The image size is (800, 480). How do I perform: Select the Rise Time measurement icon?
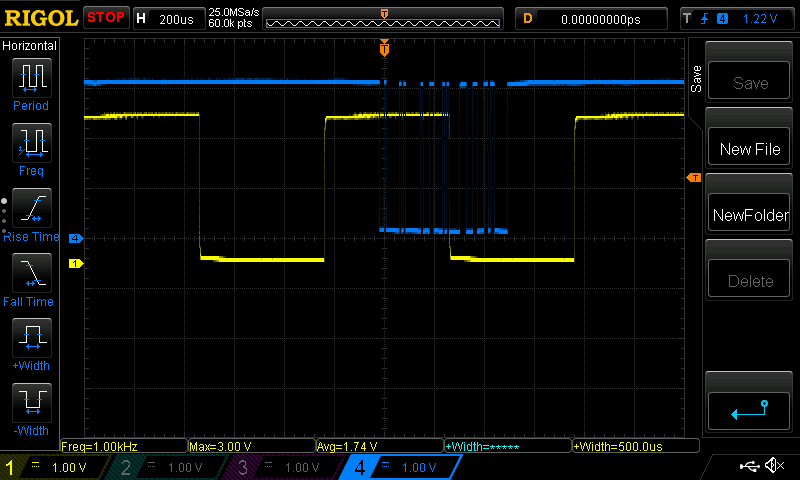tap(32, 208)
